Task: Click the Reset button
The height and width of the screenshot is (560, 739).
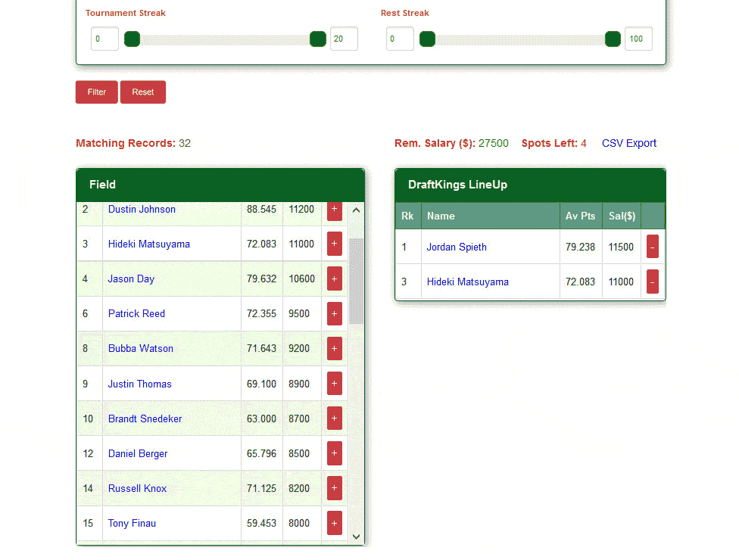Action: 143,92
